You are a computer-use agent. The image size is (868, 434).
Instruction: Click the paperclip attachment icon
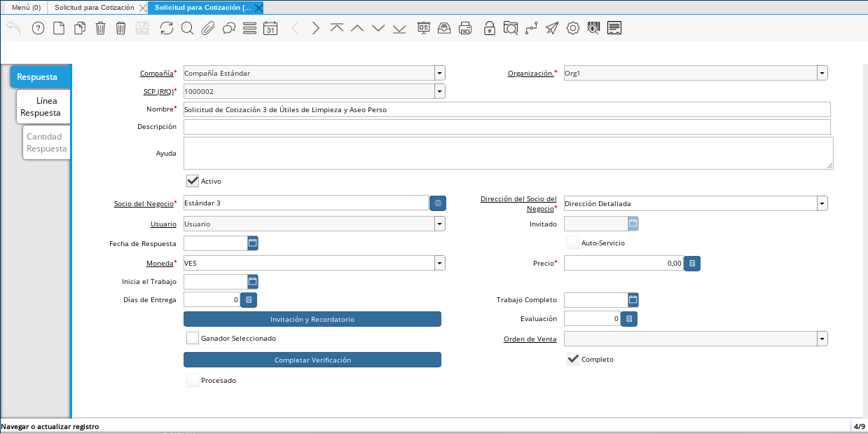(x=207, y=28)
